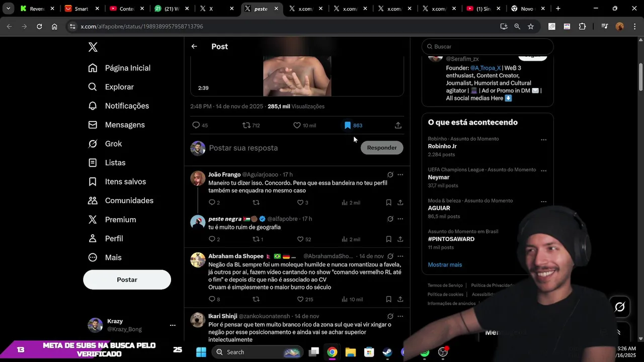Open Mensagens page

tap(117, 125)
